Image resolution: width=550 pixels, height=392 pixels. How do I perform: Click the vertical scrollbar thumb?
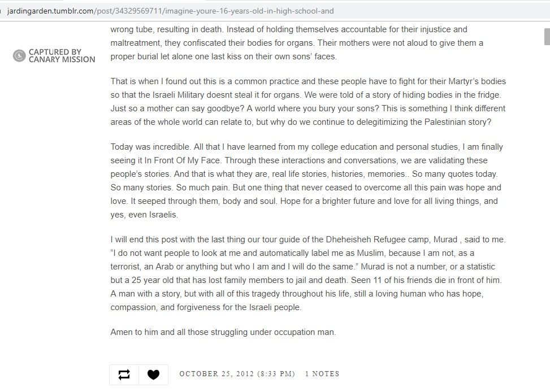pyautogui.click(x=547, y=36)
